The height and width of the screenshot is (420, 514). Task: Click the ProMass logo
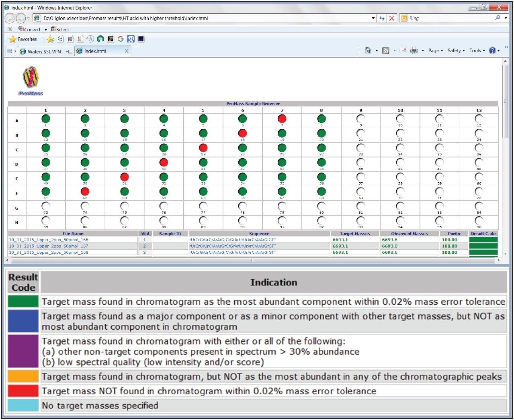click(x=31, y=81)
